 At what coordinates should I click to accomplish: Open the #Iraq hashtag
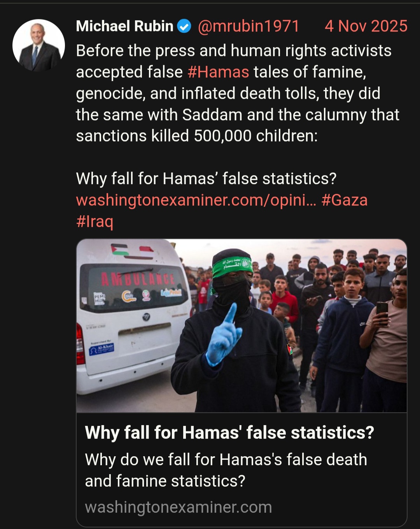[x=95, y=221]
